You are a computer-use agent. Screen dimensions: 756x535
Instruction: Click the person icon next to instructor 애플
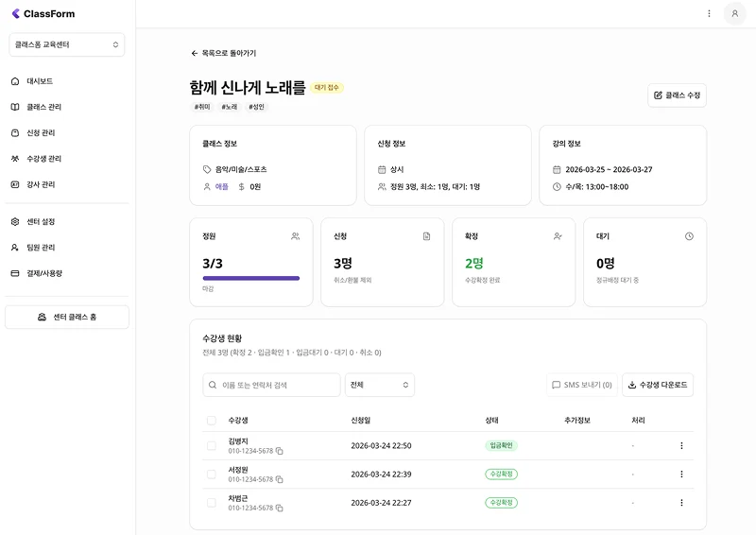(x=207, y=187)
